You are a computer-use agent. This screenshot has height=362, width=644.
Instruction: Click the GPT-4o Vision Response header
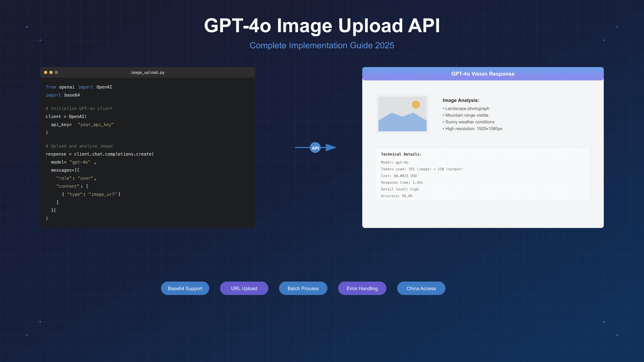[x=483, y=74]
